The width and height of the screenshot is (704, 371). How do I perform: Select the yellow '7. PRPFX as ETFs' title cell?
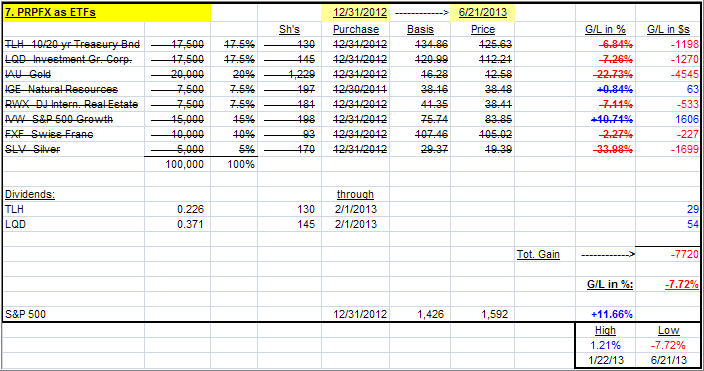(x=107, y=13)
